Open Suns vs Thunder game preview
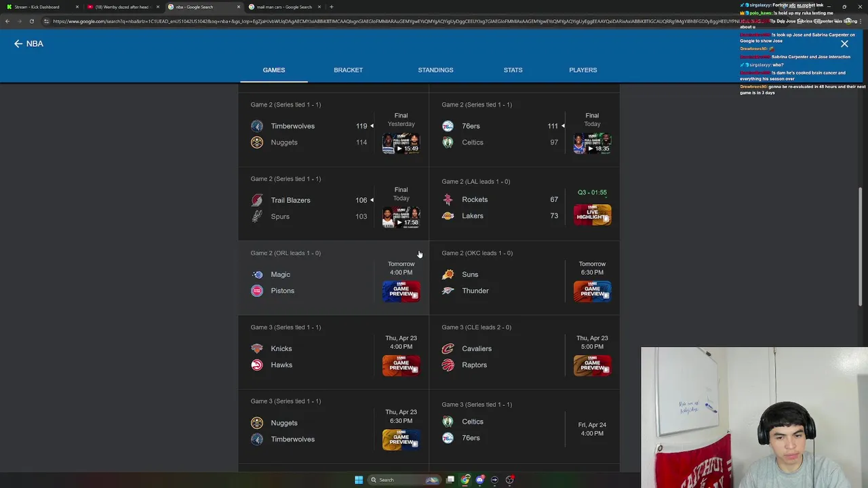 tap(592, 291)
